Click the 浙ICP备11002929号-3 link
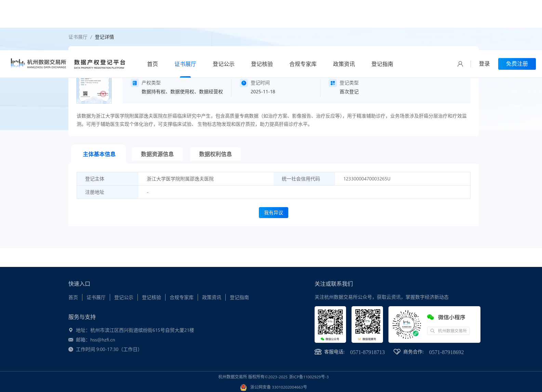 point(309,377)
